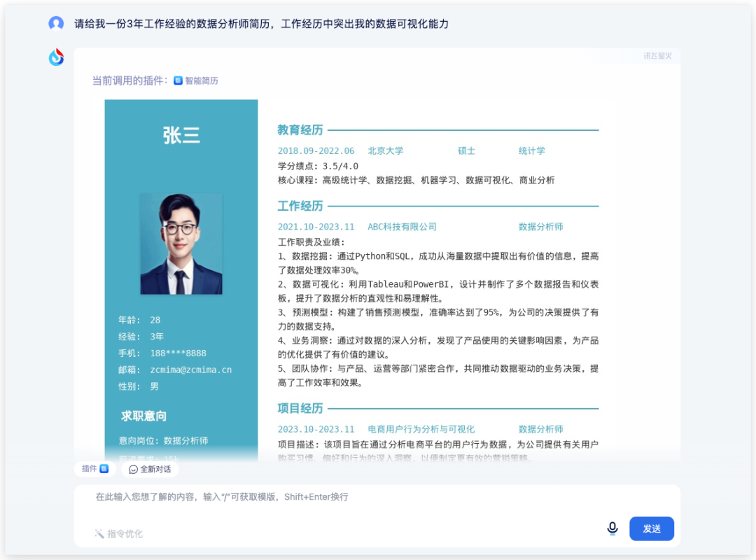Screen dimensions: 756x560
Task: Click the Spark AI assistant avatar logo
Action: 56,57
